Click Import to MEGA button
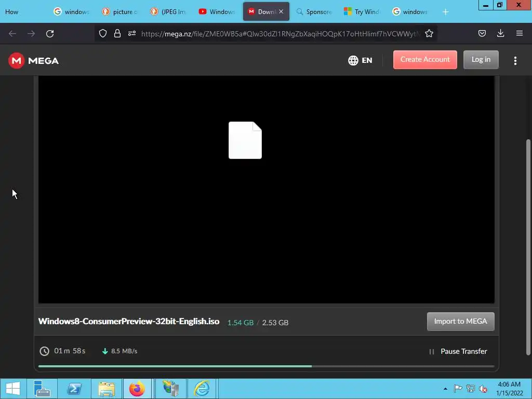The width and height of the screenshot is (532, 399). [460, 321]
